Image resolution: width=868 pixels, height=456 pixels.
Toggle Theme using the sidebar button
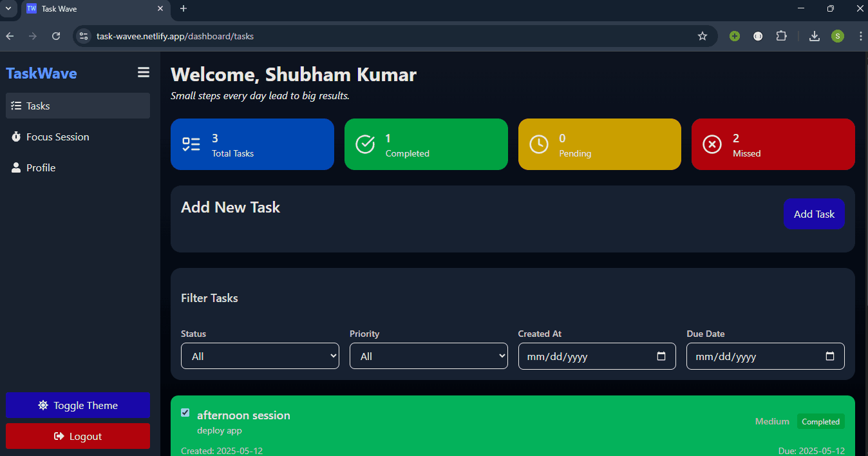click(x=78, y=405)
